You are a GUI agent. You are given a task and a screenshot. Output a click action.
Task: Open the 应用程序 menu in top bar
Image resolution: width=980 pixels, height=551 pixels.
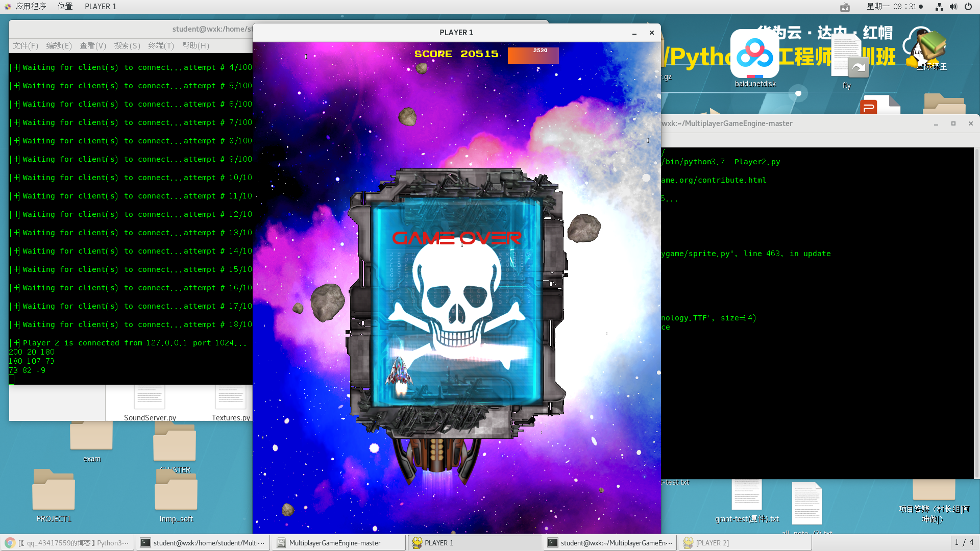(26, 7)
